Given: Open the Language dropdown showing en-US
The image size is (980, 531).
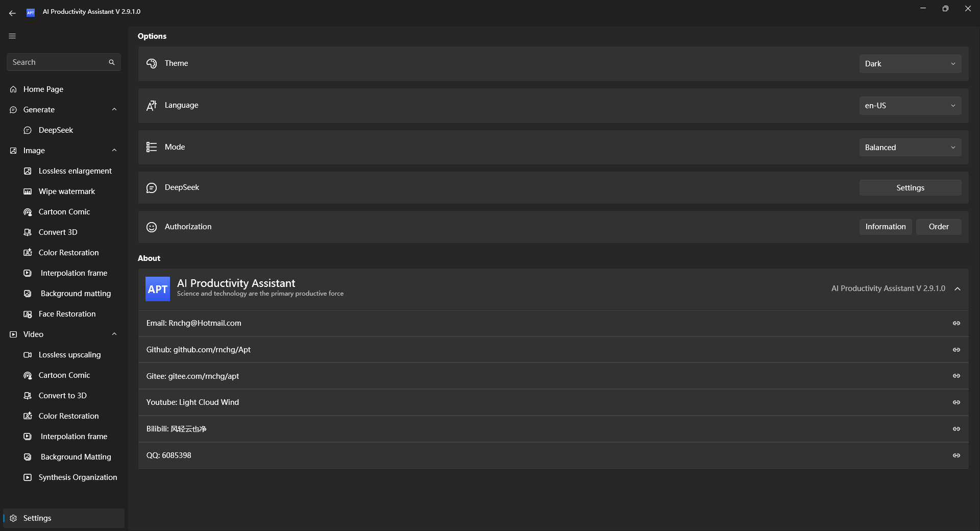Looking at the screenshot, I should click(x=910, y=106).
